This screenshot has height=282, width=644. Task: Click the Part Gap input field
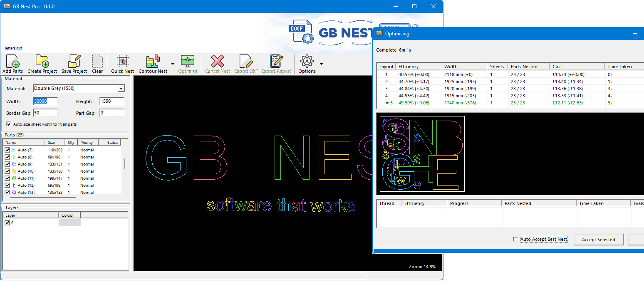pos(112,113)
